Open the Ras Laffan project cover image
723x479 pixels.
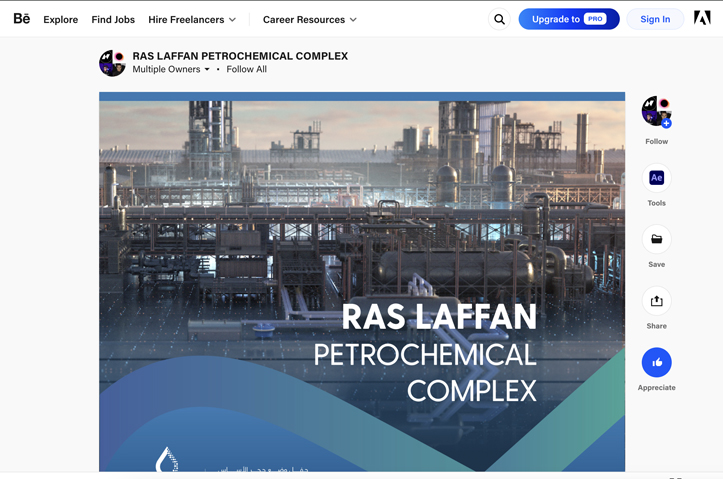click(x=362, y=282)
